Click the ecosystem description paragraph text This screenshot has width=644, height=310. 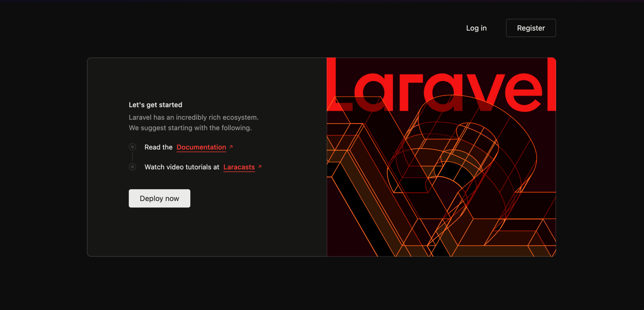pos(193,122)
